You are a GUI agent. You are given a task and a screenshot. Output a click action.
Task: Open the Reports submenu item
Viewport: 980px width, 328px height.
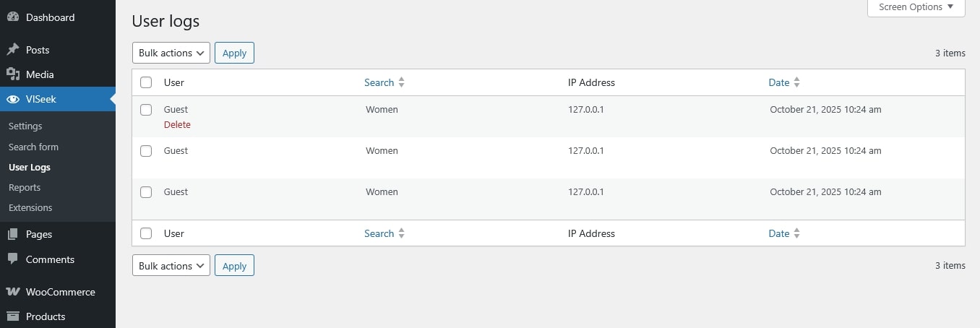coord(25,187)
